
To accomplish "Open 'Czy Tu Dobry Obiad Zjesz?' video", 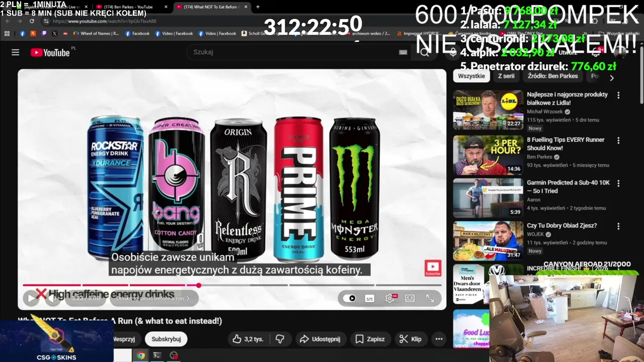I will tap(561, 226).
